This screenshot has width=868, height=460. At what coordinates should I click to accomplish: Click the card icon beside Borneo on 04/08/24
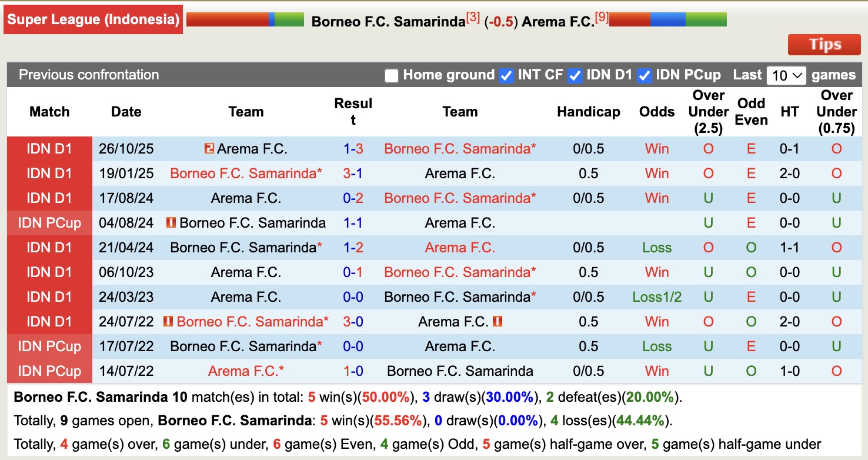[171, 223]
